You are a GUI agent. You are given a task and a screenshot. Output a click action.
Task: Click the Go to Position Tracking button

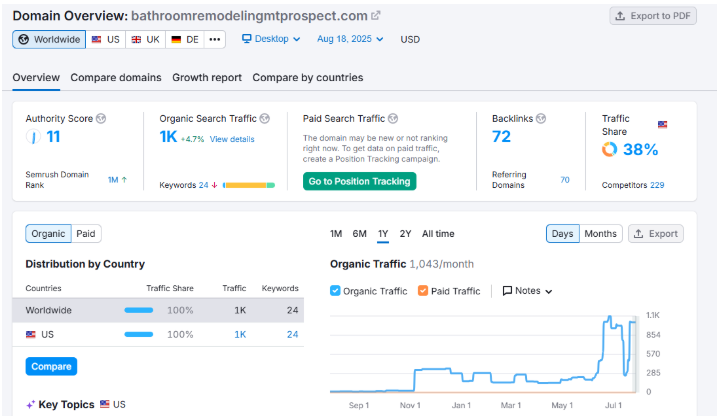tap(359, 181)
